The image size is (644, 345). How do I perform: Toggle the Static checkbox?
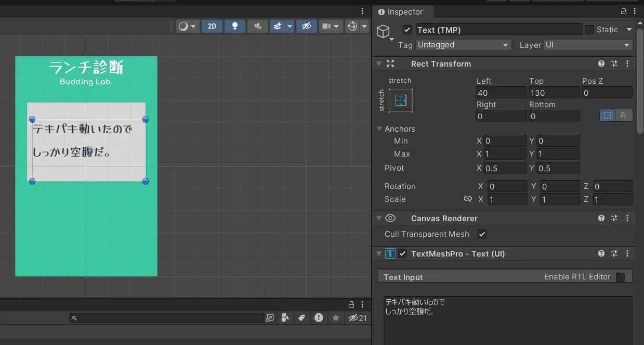(x=589, y=30)
